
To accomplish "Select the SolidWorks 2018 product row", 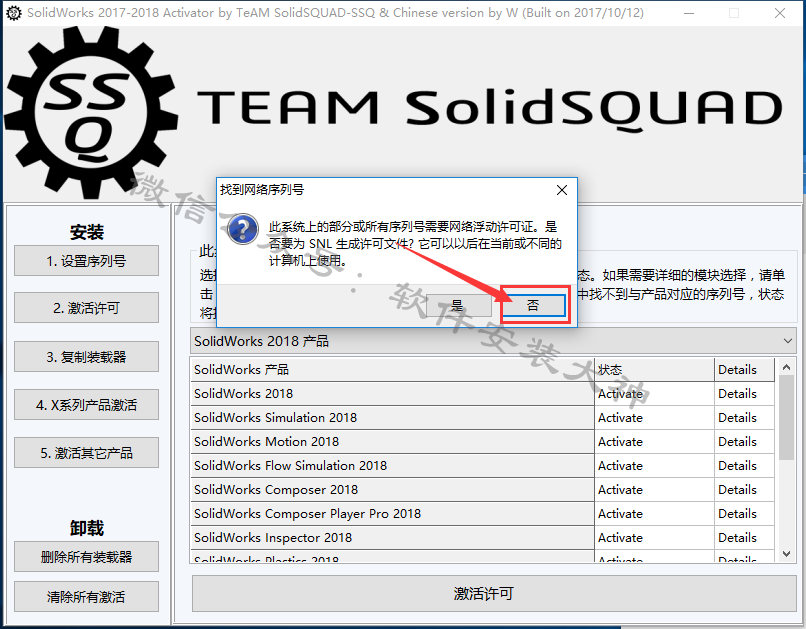I will pos(392,394).
